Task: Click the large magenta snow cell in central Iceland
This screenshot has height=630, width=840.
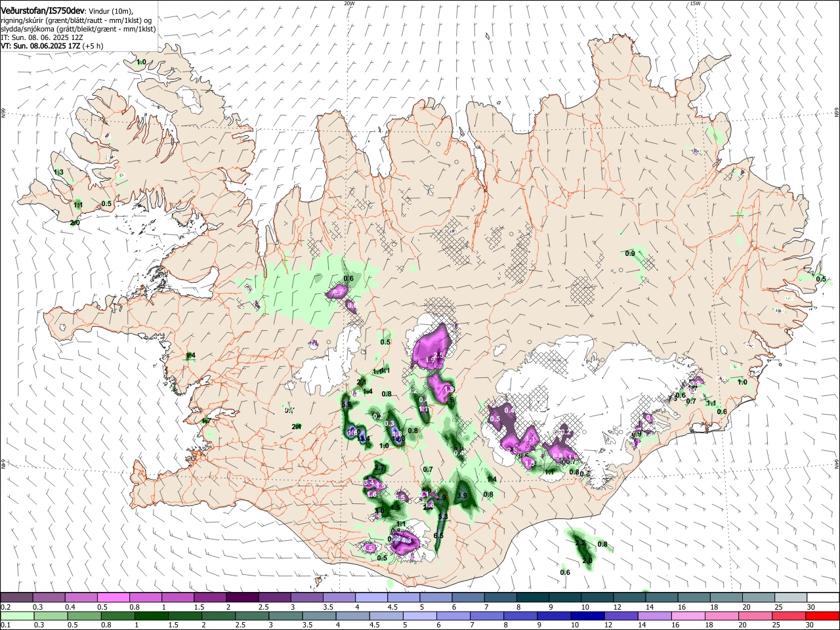Action: point(432,348)
